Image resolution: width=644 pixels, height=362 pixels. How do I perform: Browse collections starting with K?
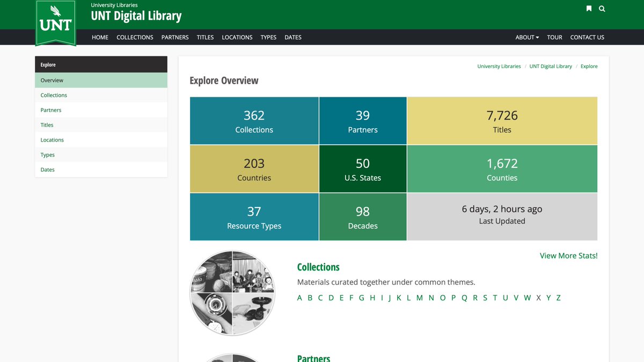[x=399, y=298]
